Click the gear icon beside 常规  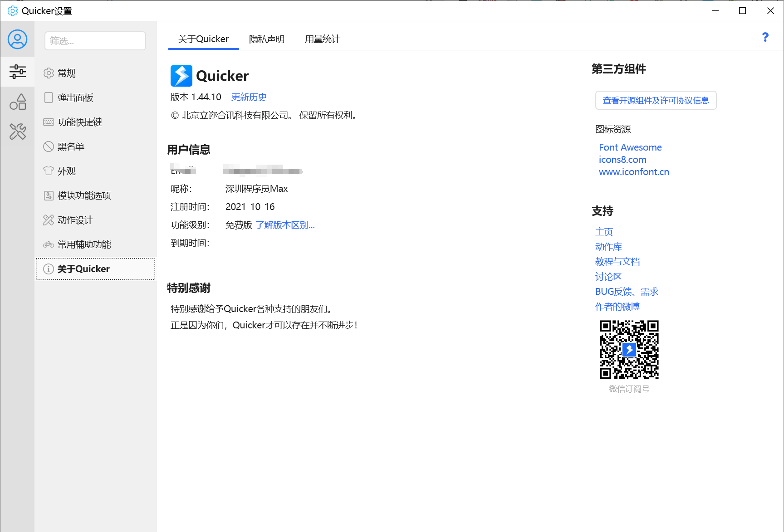point(49,73)
